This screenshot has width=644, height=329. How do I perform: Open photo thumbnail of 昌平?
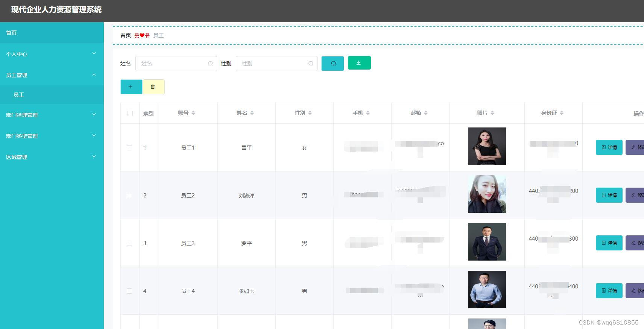pyautogui.click(x=487, y=146)
